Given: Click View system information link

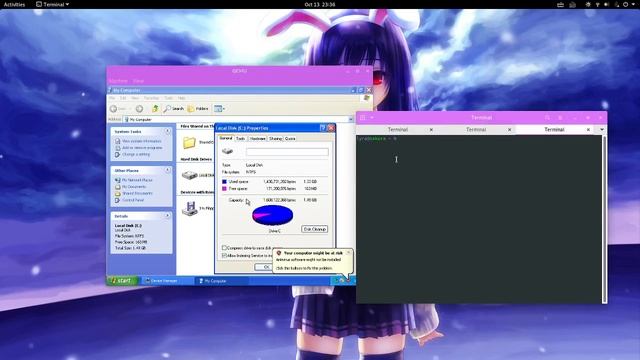Looking at the screenshot, I should coord(142,141).
